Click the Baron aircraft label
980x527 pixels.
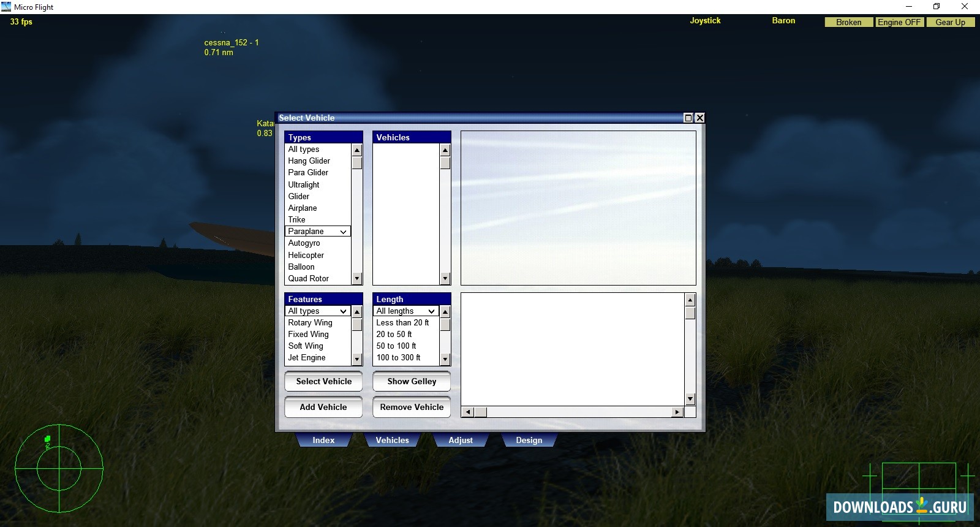coord(783,20)
